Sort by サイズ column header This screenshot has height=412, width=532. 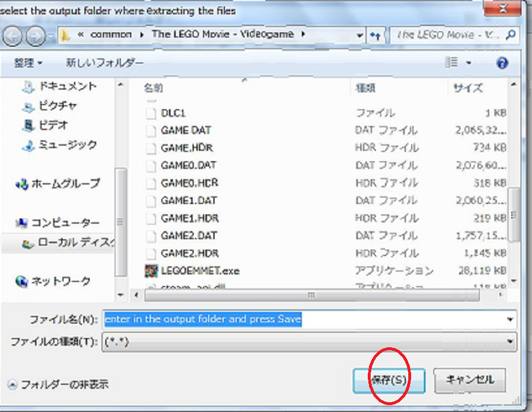click(x=468, y=88)
